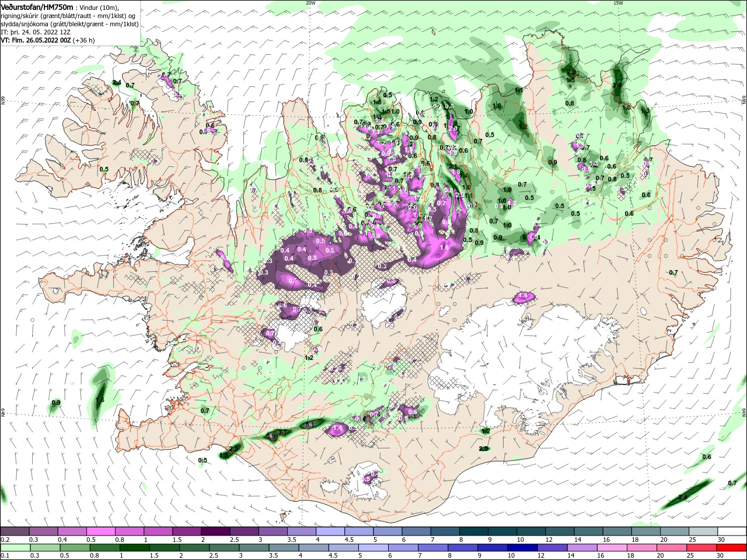Image resolution: width=747 pixels, height=560 pixels.
Task: Pick the 0.3 snow legend swatch in top row
Action: 43,531
